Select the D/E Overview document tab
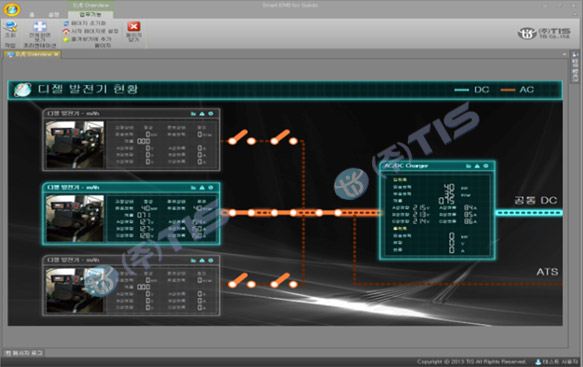Image resolution: width=583 pixels, height=367 pixels. [x=32, y=54]
